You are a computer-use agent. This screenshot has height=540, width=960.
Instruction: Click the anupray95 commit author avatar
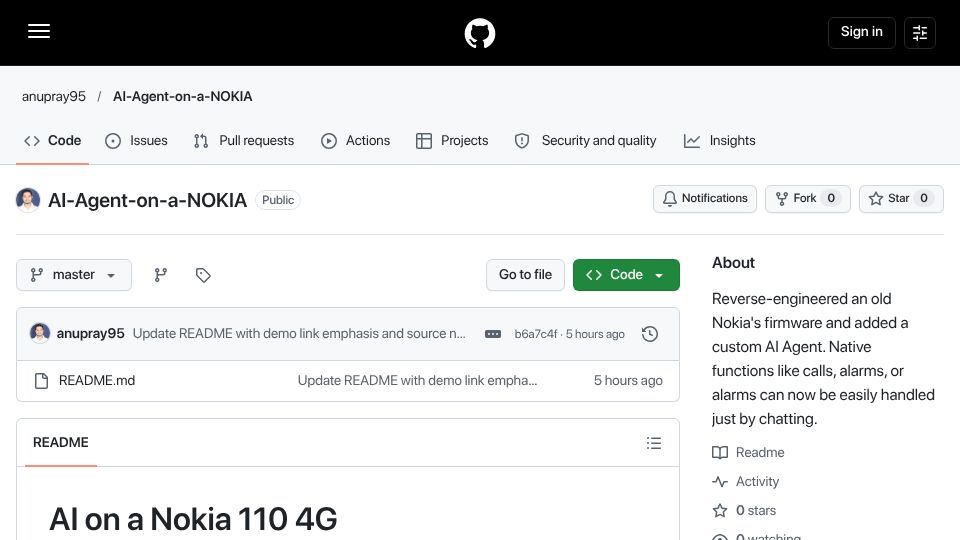coord(40,333)
